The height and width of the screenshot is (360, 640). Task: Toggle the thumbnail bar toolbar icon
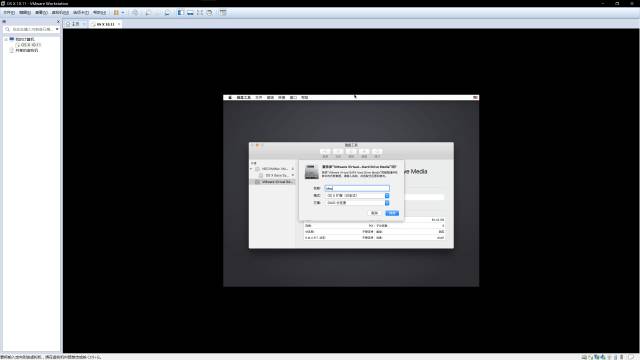coord(190,13)
